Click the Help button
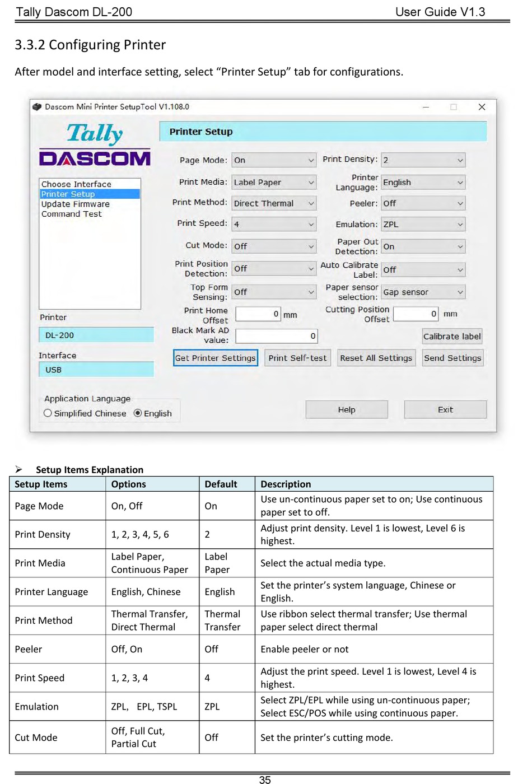Viewport: 532px width, 784px height. tap(347, 409)
